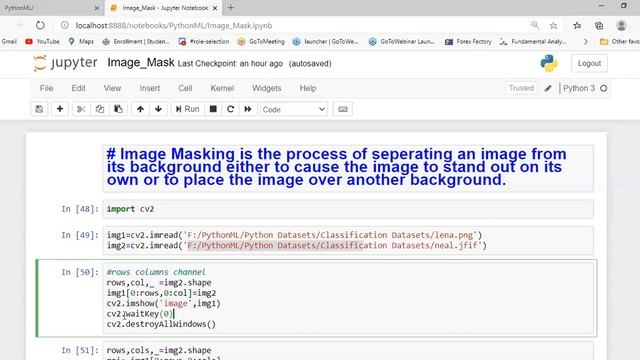This screenshot has height=360, width=640.
Task: Click the cell reading lena.png
Action: (348, 240)
